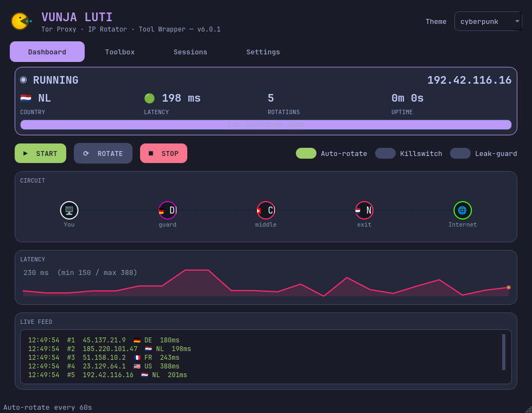The width and height of the screenshot is (532, 413).
Task: Click the red STOP button
Action: [163, 153]
